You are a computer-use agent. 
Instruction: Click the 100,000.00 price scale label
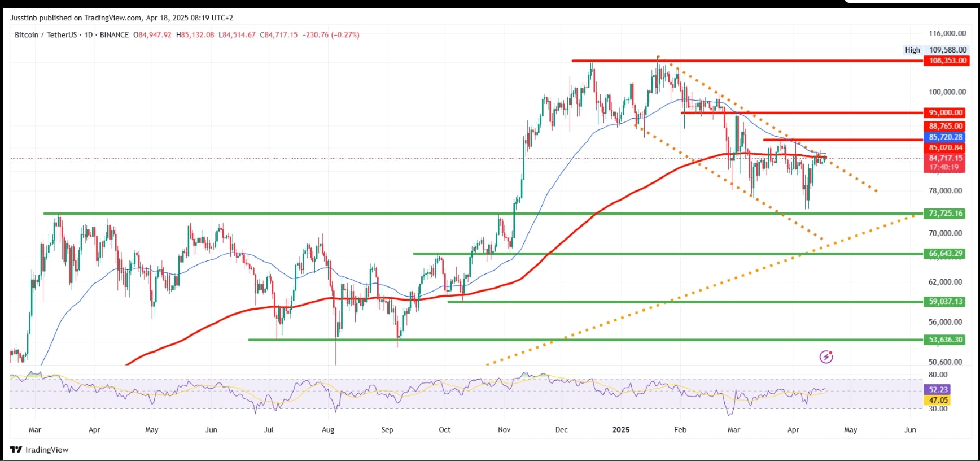(x=947, y=92)
